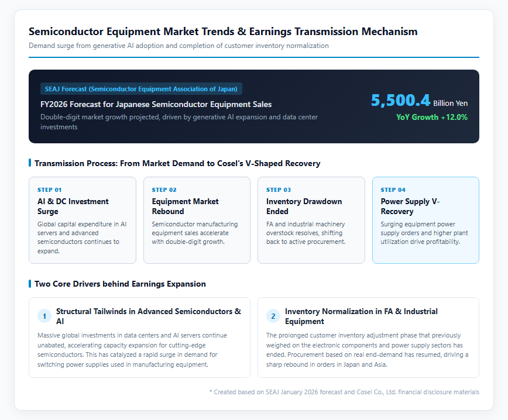
Task: Click the number 2 circle badge
Action: pyautogui.click(x=273, y=316)
